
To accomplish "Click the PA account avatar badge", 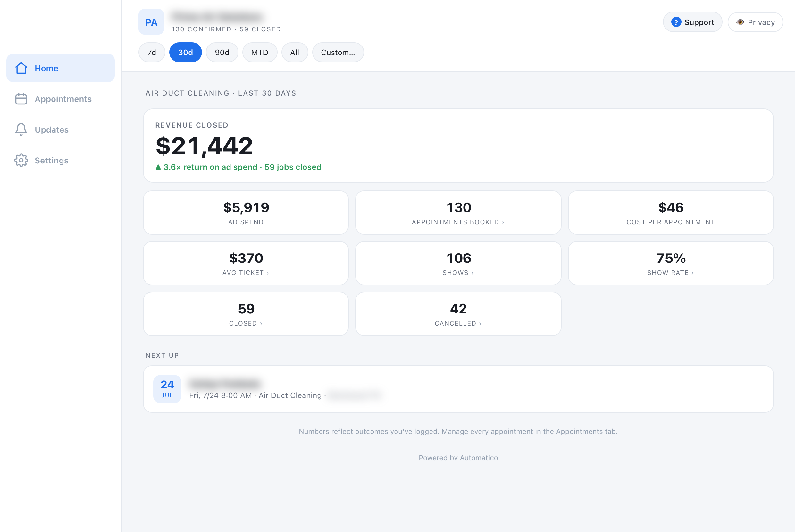I will click(x=151, y=22).
